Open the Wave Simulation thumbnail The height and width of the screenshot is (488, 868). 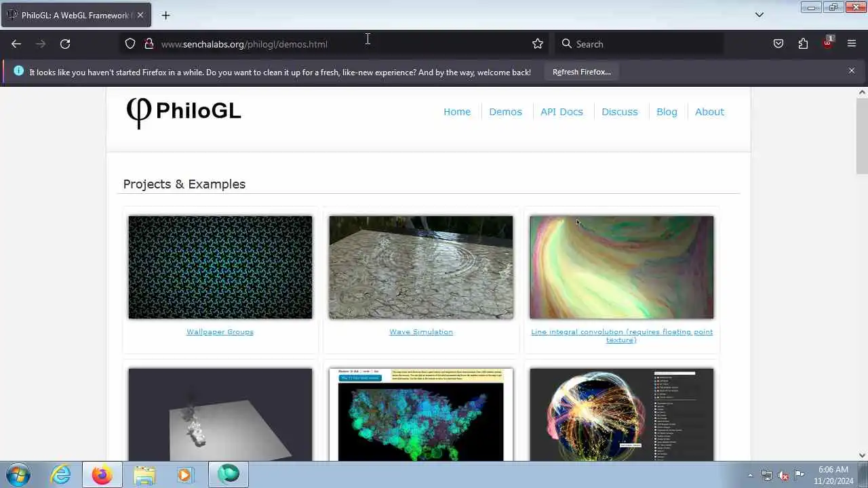point(421,267)
